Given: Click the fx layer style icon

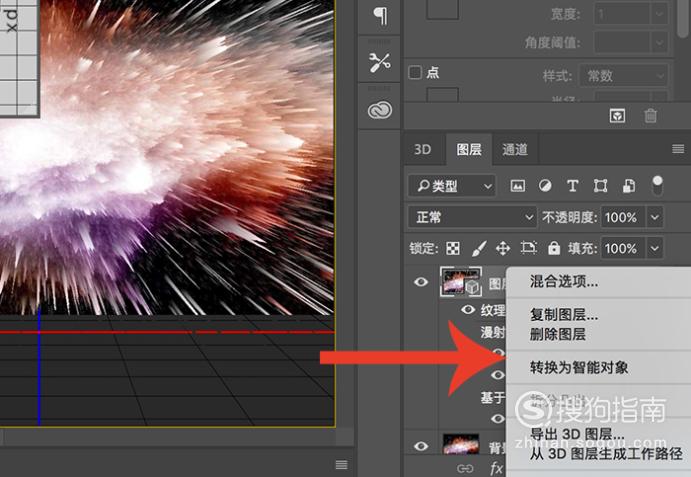Looking at the screenshot, I should coord(497,469).
